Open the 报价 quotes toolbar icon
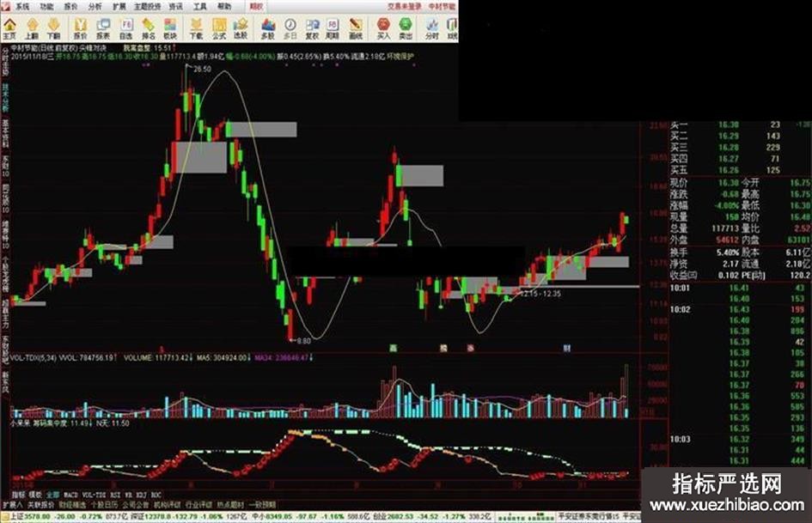The image size is (812, 523). point(80,28)
